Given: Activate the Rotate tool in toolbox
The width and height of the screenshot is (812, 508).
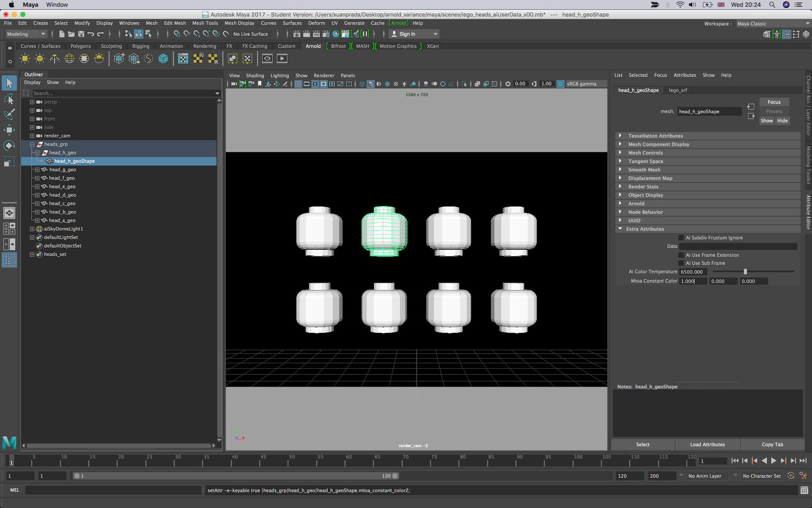Looking at the screenshot, I should pyautogui.click(x=9, y=146).
